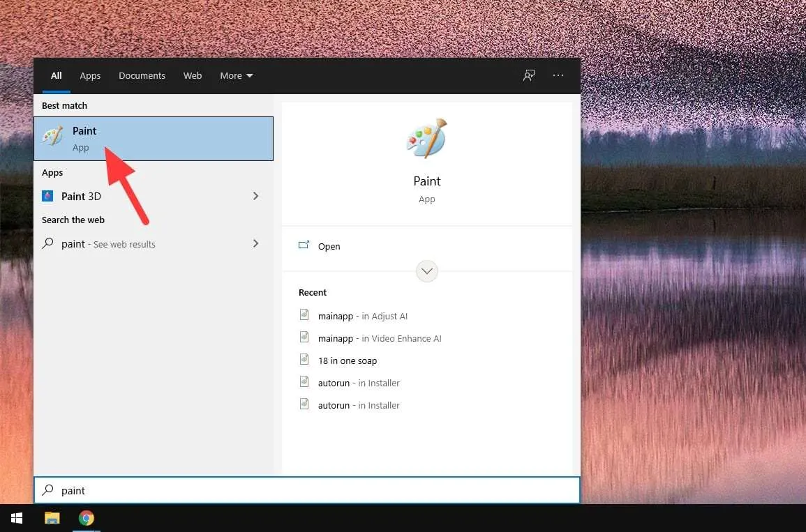Open recent file mainapp in Video Enhance AI
806x532 pixels.
[x=380, y=338]
